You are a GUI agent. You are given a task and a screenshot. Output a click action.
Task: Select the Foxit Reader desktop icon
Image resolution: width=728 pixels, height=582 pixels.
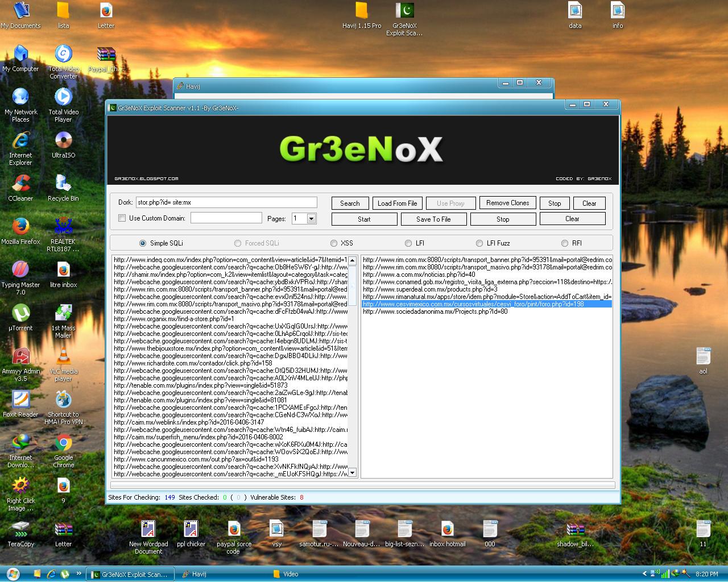click(x=21, y=404)
